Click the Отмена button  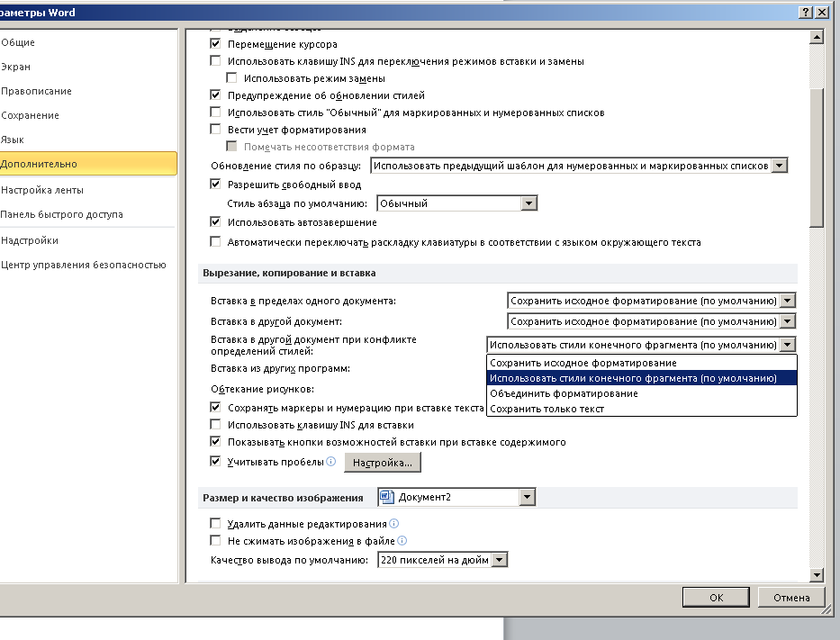(791, 597)
